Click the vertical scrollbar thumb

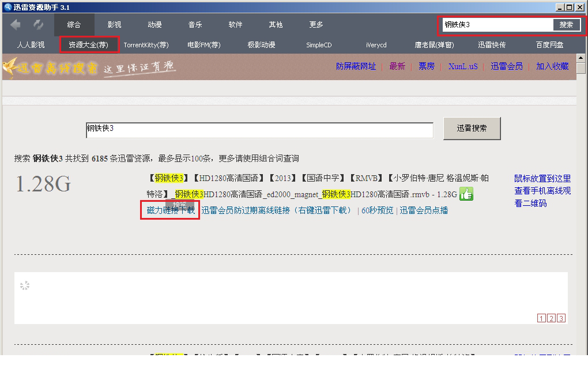tap(581, 68)
